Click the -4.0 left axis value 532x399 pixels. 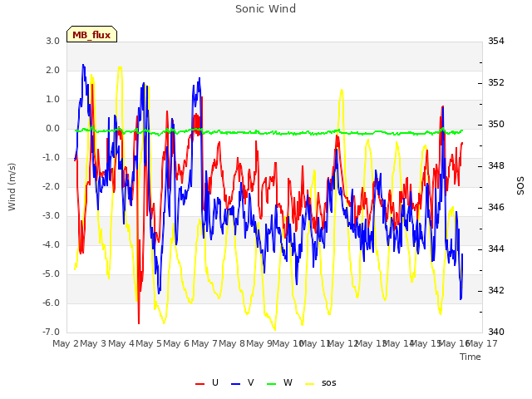[x=51, y=244]
